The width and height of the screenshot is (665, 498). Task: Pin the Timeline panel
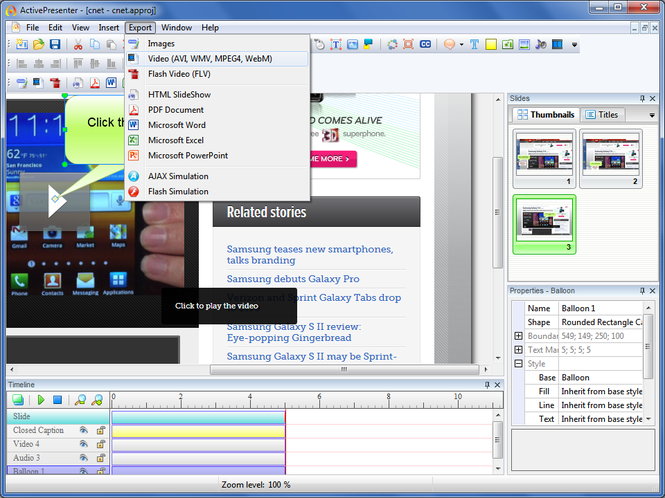487,385
